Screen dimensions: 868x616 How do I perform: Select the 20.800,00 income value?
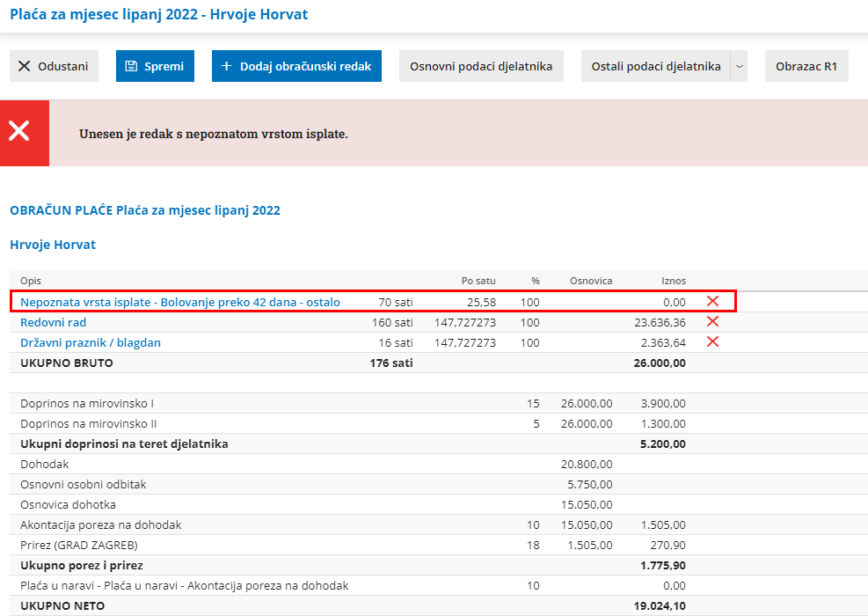(x=587, y=465)
